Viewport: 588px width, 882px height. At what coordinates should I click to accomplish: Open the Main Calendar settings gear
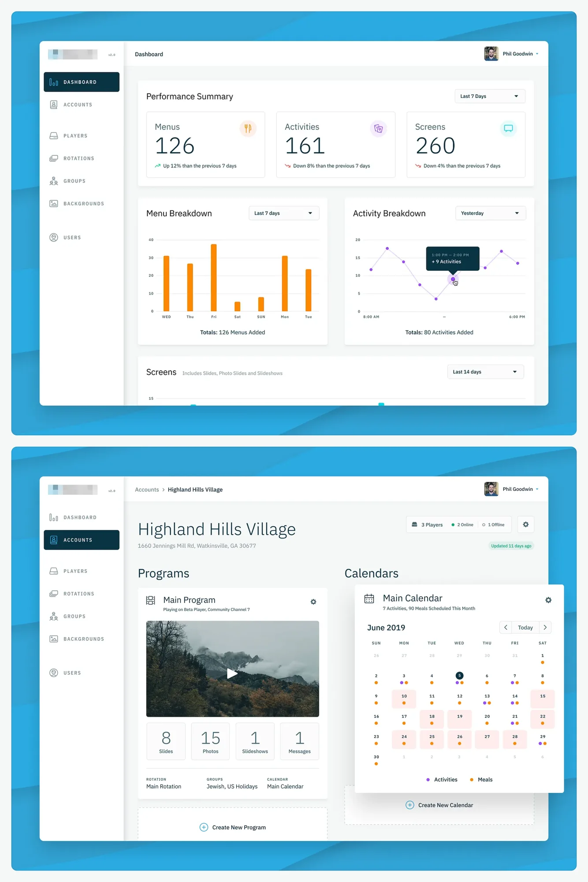click(548, 600)
